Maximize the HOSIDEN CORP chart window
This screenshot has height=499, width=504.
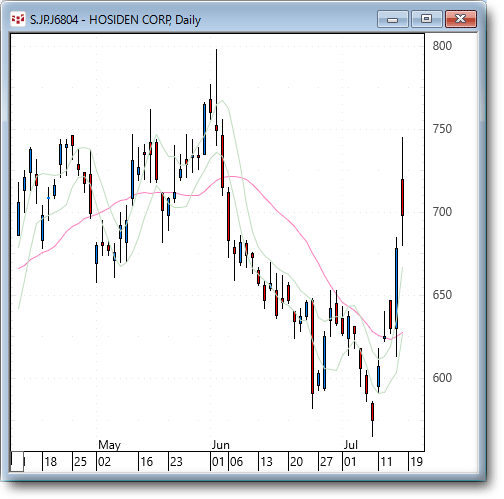pyautogui.click(x=427, y=19)
